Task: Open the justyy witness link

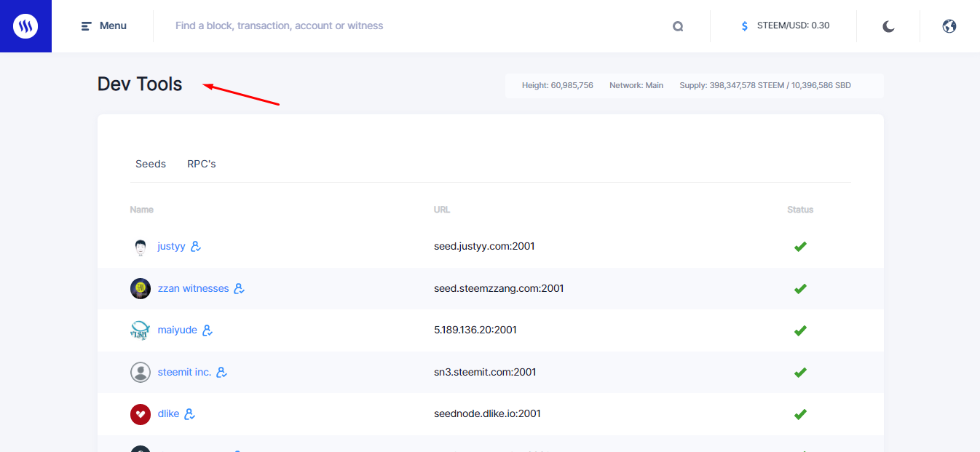Action: tap(171, 246)
